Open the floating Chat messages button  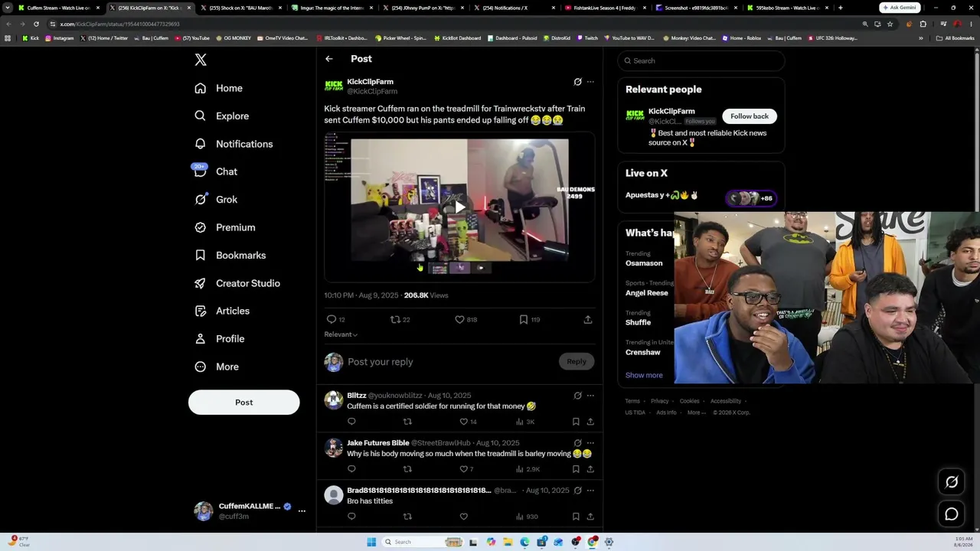tap(952, 514)
